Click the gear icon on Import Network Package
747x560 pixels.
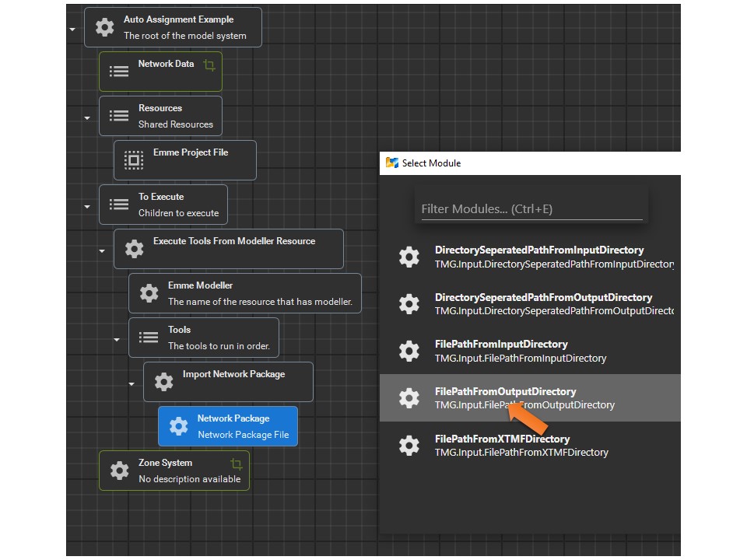[163, 381]
